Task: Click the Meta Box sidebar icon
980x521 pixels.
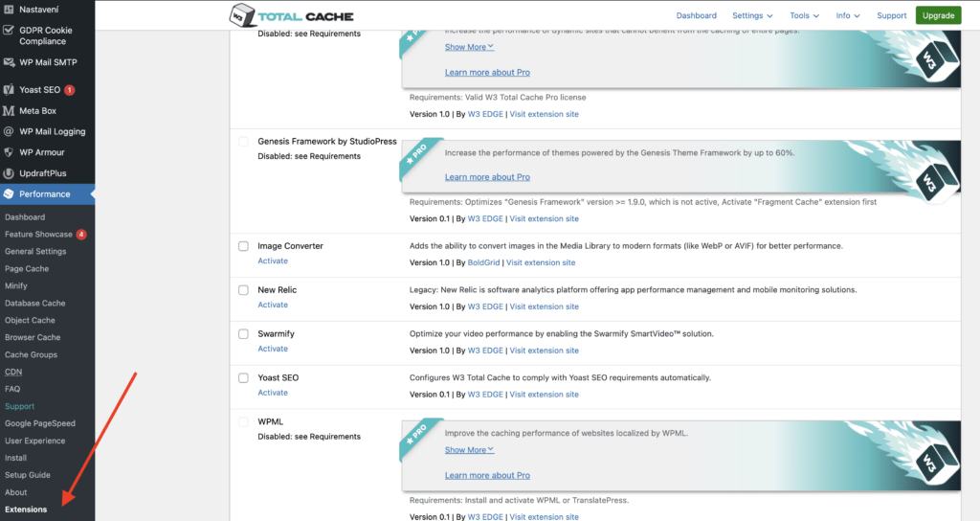Action: (x=9, y=111)
